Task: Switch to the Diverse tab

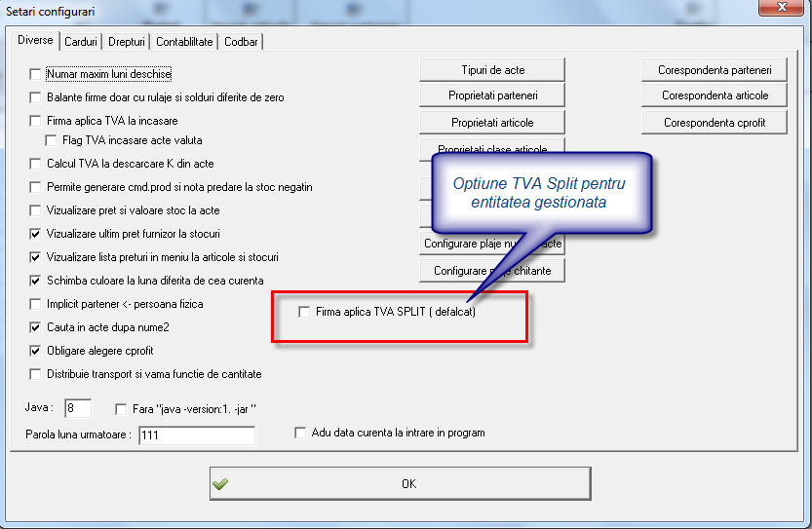Action: (35, 40)
